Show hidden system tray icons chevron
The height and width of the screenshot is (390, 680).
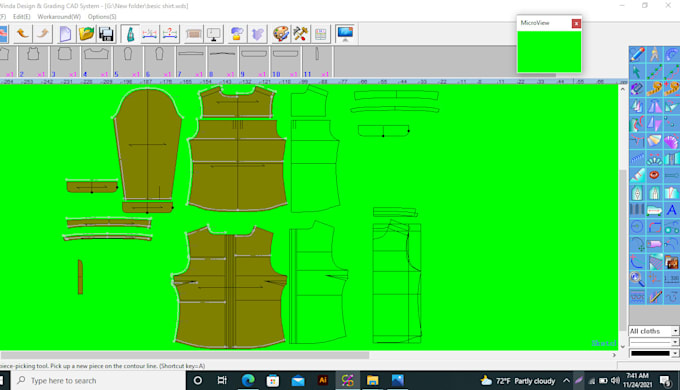[x=566, y=380]
